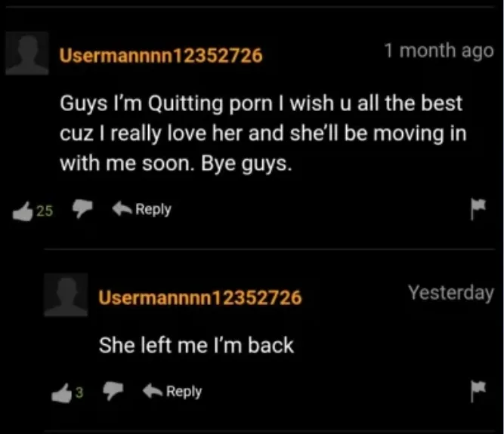504x434 pixels.
Task: Click the like count showing 25
Action: (45, 211)
